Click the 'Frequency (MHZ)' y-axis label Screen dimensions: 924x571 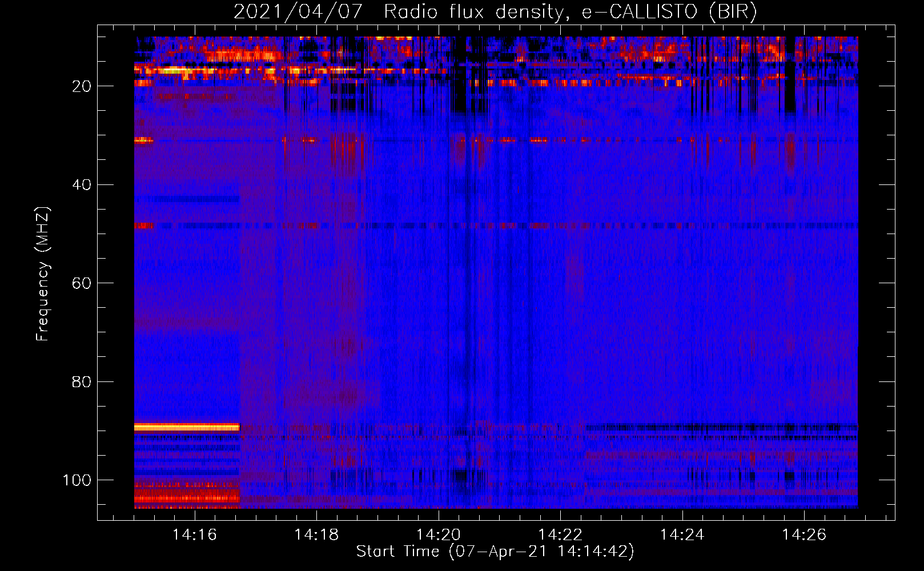[x=43, y=274]
